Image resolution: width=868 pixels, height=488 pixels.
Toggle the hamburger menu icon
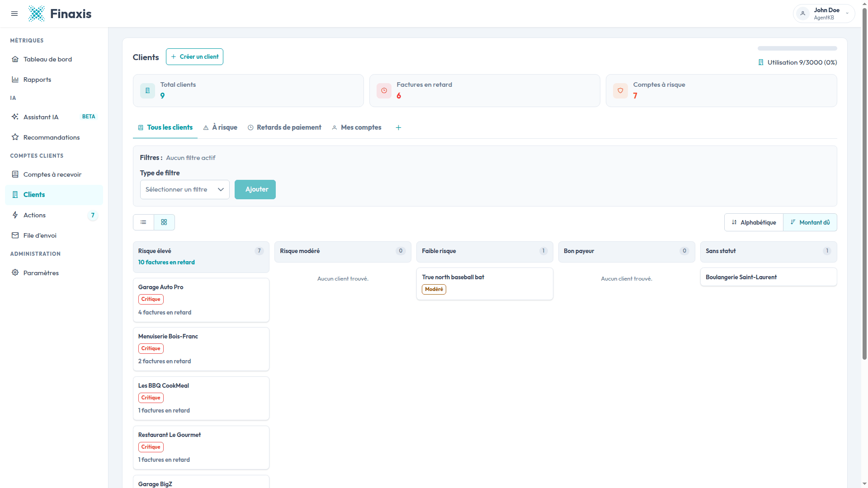coord(14,14)
